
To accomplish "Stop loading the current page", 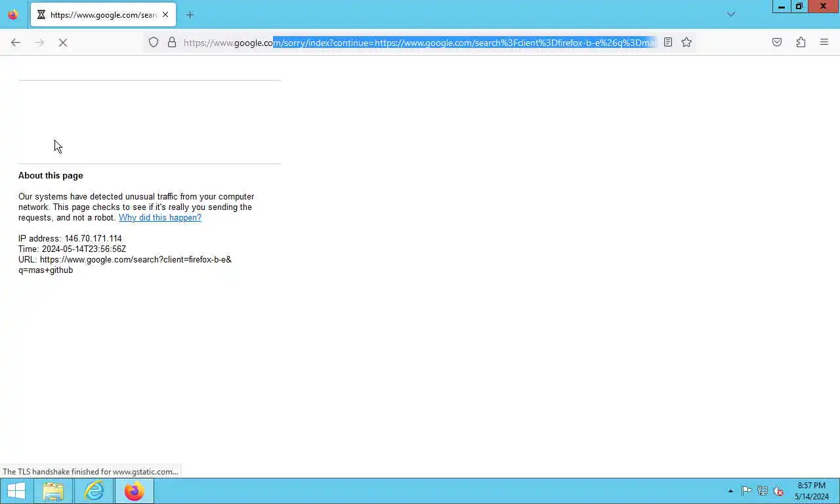I will pos(63,43).
